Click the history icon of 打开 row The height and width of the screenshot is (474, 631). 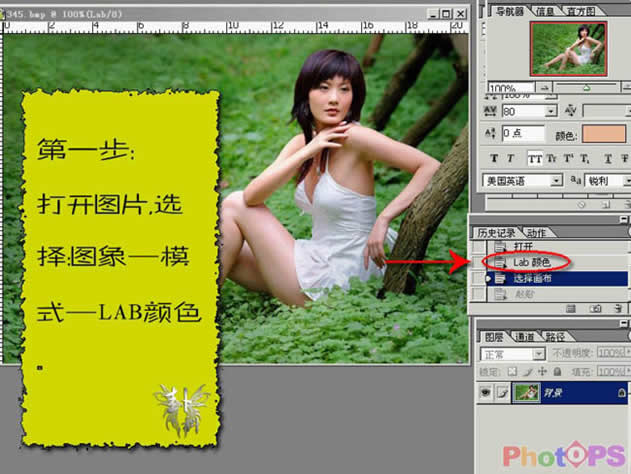500,246
